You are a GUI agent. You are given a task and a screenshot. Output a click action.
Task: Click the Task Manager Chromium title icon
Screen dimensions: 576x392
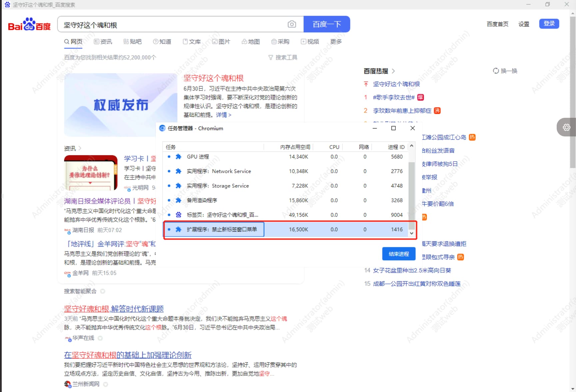click(162, 128)
